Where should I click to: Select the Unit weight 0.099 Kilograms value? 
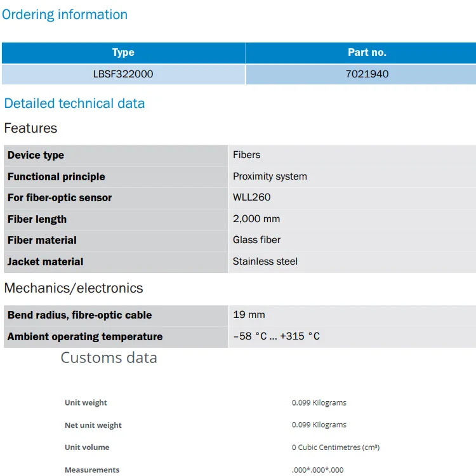pyautogui.click(x=319, y=403)
